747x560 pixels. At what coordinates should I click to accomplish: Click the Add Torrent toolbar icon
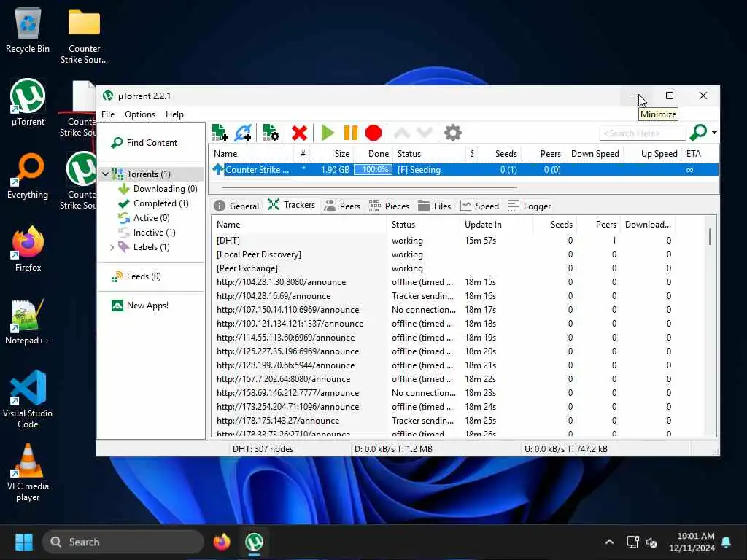(x=220, y=133)
